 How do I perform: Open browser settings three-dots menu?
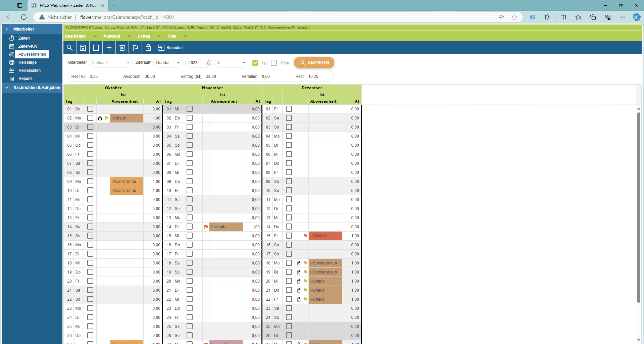(623, 17)
